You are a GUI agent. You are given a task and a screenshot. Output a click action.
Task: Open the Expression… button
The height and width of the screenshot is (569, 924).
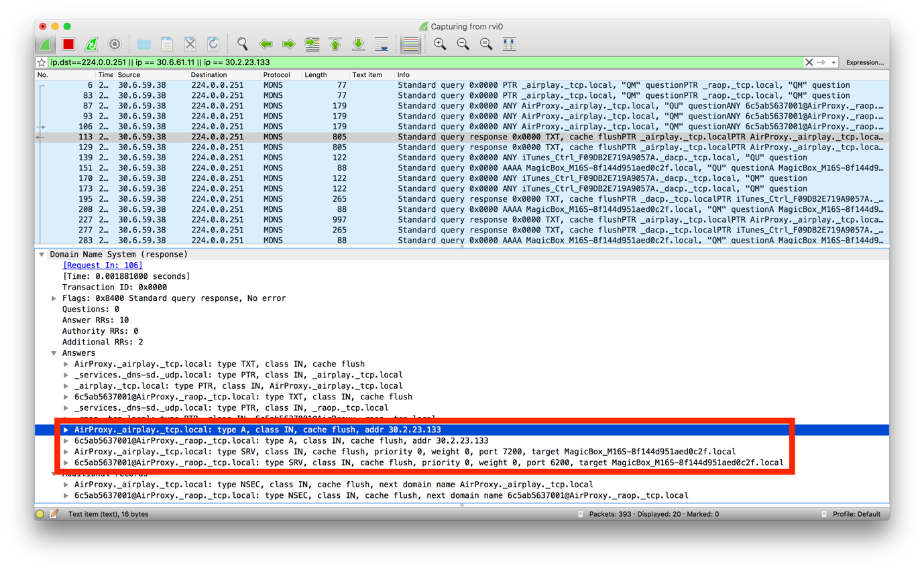pyautogui.click(x=864, y=62)
